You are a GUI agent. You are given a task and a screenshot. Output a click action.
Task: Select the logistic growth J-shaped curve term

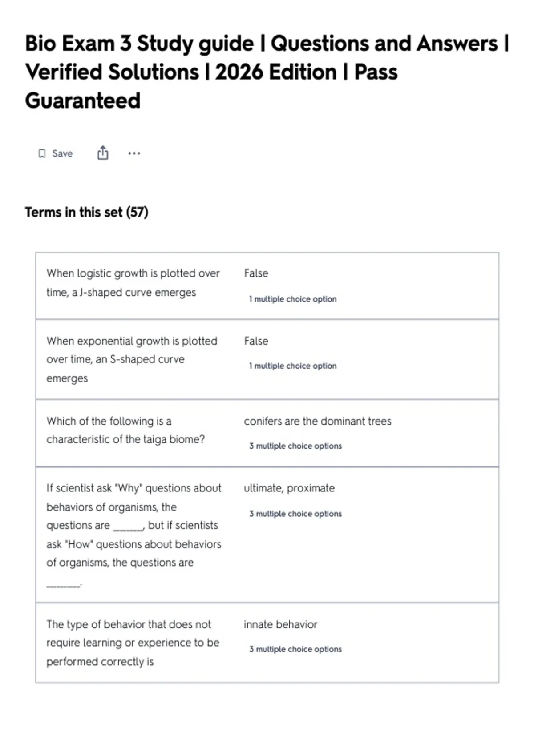133,283
